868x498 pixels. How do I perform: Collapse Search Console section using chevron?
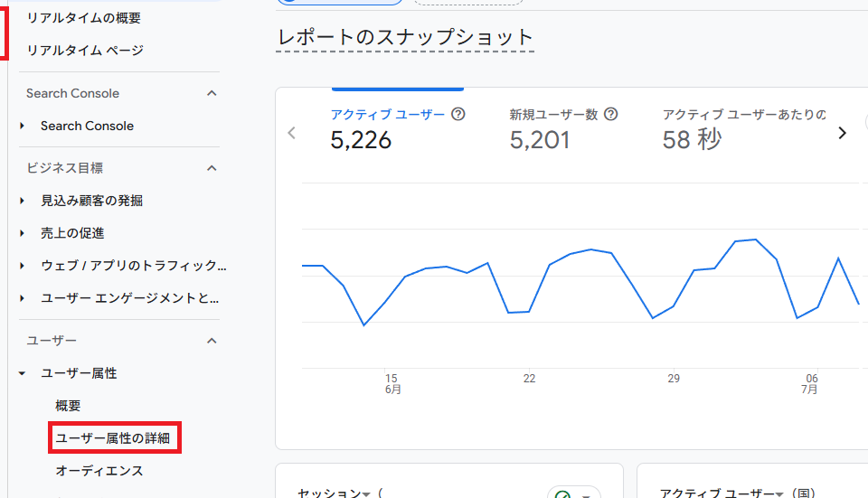tap(212, 93)
